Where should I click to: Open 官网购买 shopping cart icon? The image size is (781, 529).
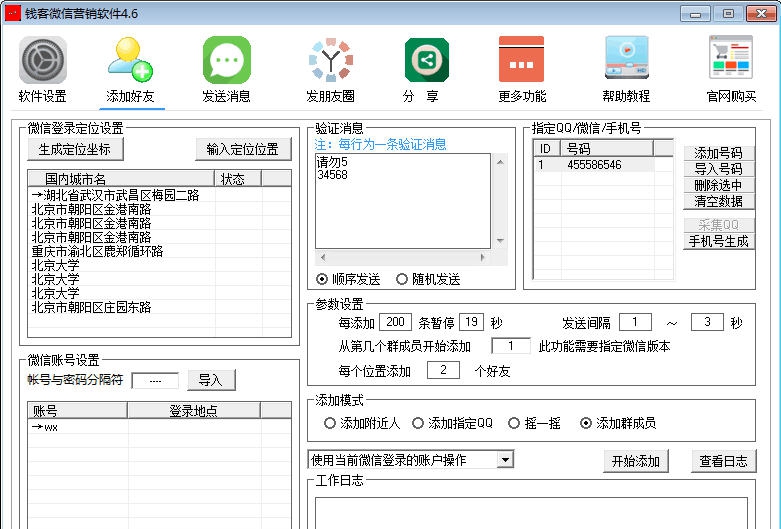[x=731, y=58]
